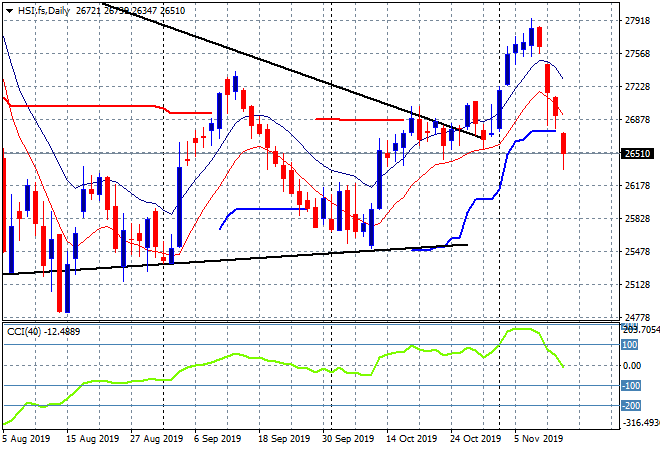Click the 5 Nov 2019 date label
The width and height of the screenshot is (660, 450).
point(538,439)
